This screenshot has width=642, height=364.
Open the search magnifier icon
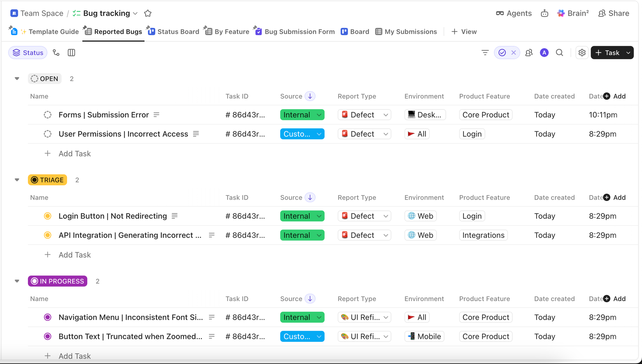[560, 53]
